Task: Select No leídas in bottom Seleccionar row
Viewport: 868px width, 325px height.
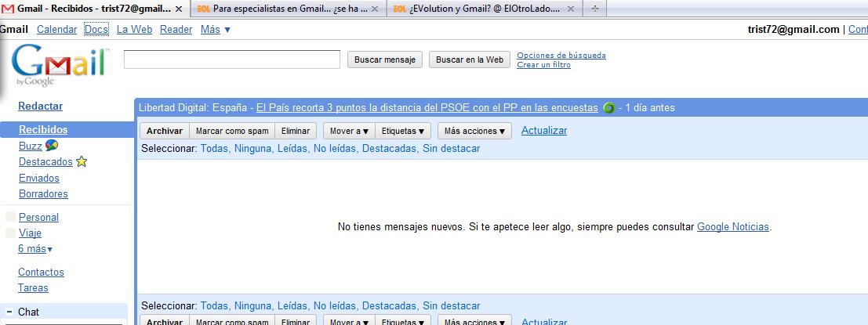Action: click(336, 305)
